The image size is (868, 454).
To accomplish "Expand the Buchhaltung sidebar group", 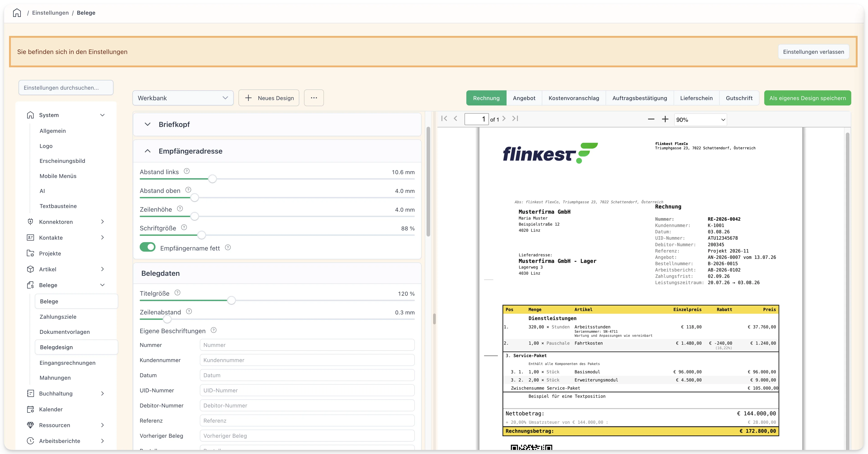I will [x=102, y=393].
